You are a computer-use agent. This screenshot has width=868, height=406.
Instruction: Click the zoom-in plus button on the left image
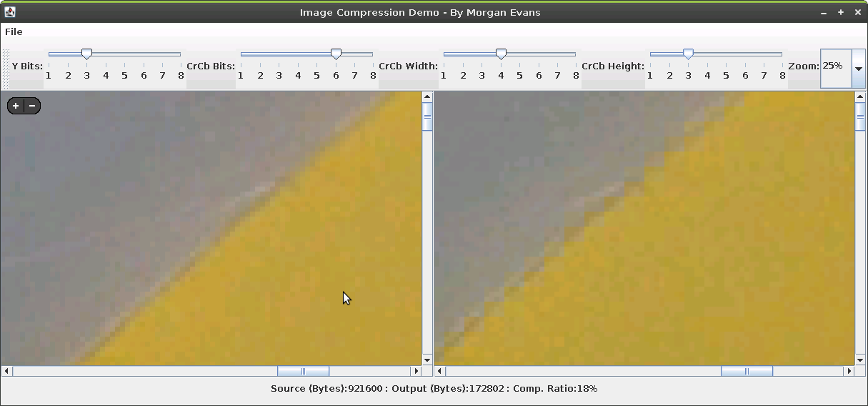16,107
